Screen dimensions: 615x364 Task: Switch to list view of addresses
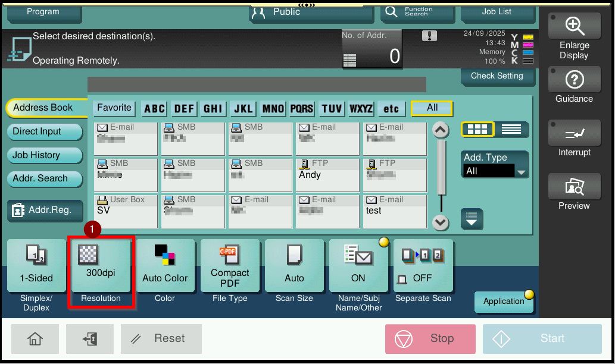(x=511, y=130)
